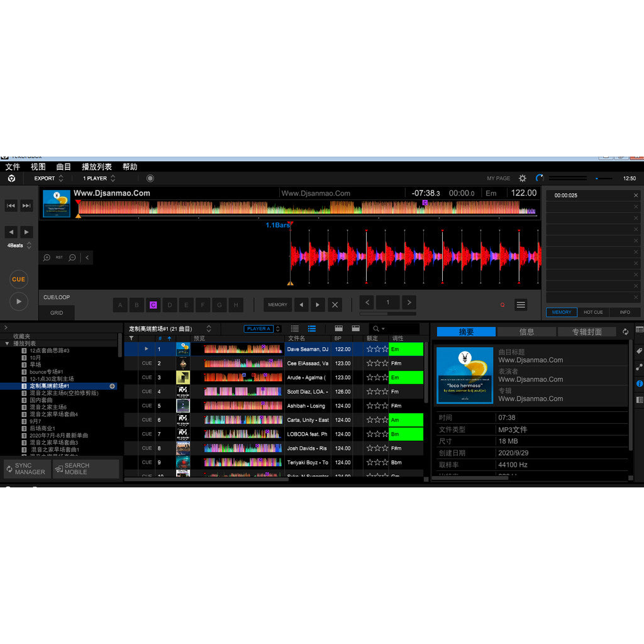Select hot cue pad B
Viewport: 644px width, 644px height.
(136, 305)
